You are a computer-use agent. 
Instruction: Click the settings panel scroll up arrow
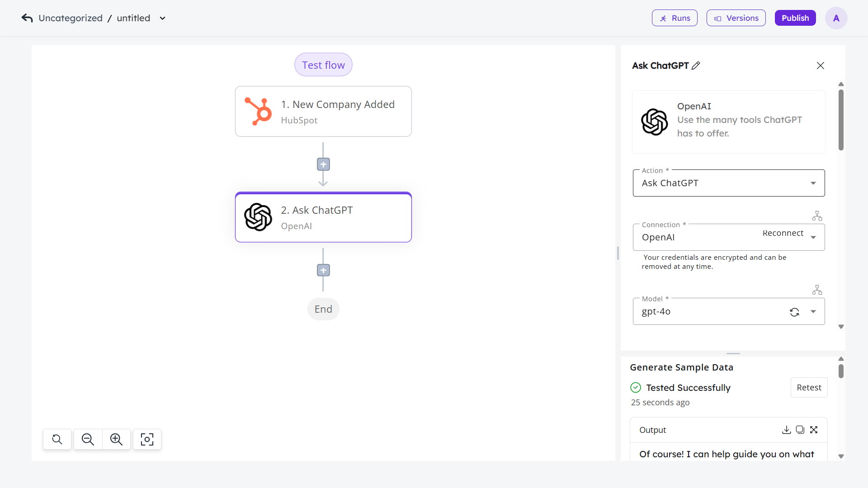(x=841, y=84)
